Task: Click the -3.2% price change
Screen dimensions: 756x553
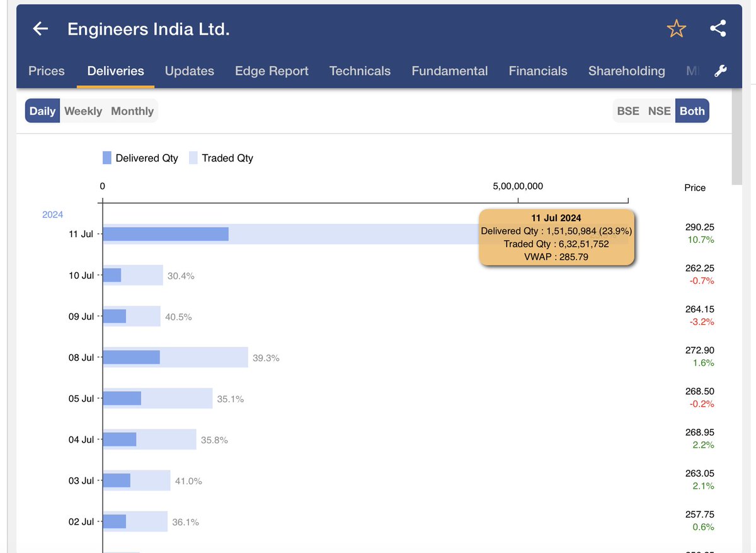Action: (x=701, y=322)
